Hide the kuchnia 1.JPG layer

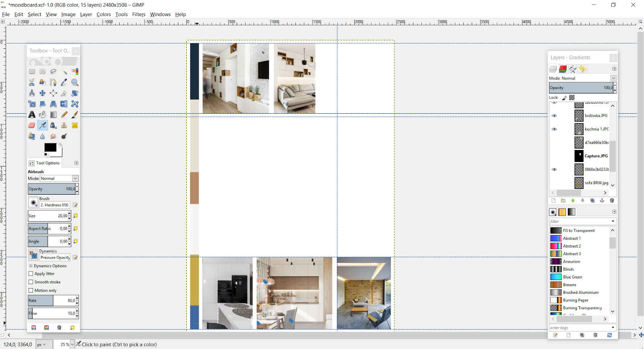pos(554,129)
